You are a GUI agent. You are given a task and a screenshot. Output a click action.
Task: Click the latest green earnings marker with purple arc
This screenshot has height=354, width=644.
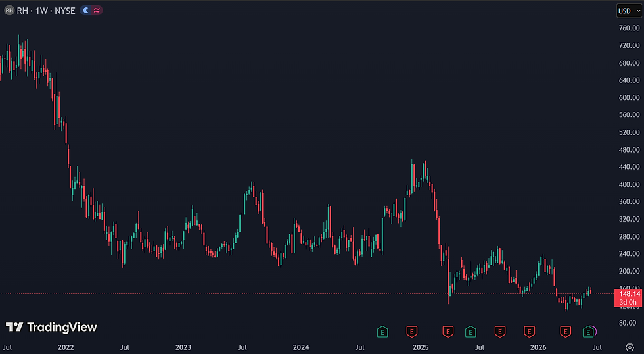click(589, 332)
